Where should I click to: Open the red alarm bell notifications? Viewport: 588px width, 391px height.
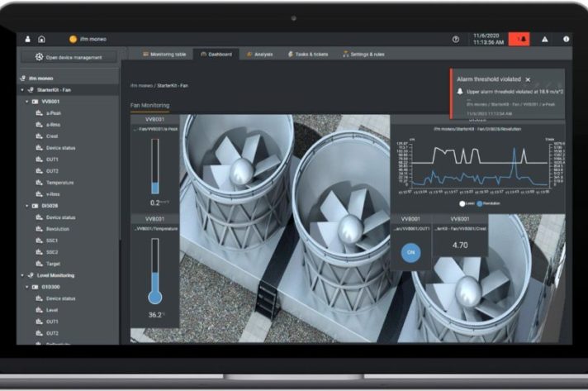(x=519, y=39)
